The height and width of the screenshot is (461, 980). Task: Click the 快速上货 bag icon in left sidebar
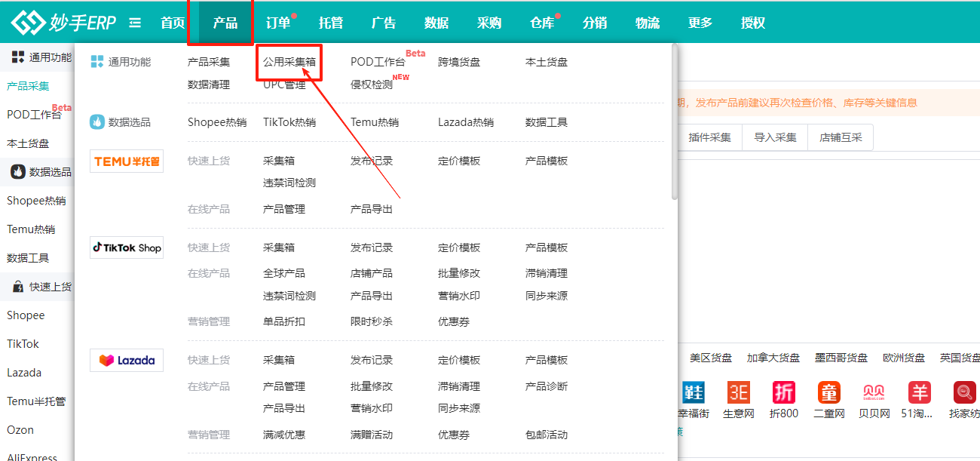coord(18,287)
